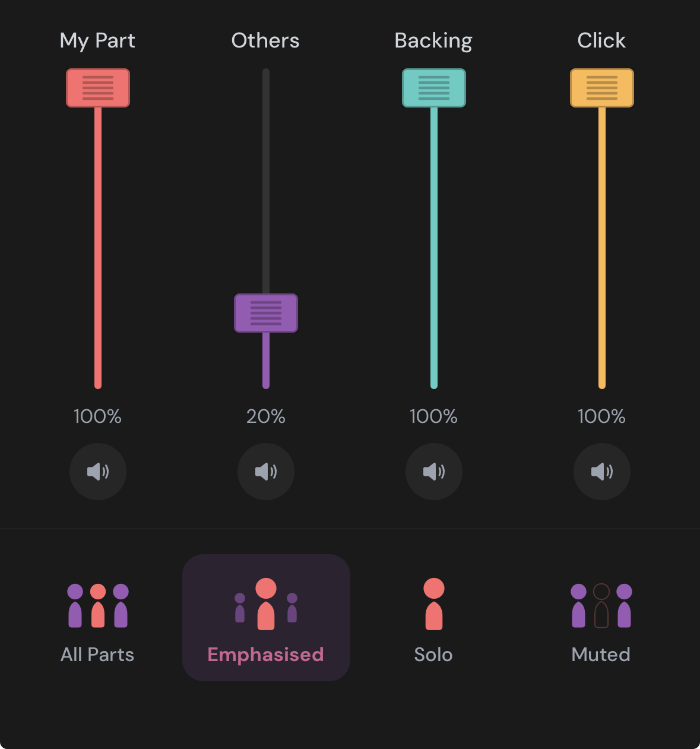Click the orange Click fader handle
Screen dimensions: 700x749
point(602,88)
